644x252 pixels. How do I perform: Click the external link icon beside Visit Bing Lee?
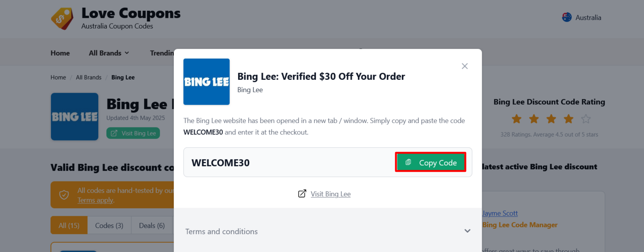point(303,193)
